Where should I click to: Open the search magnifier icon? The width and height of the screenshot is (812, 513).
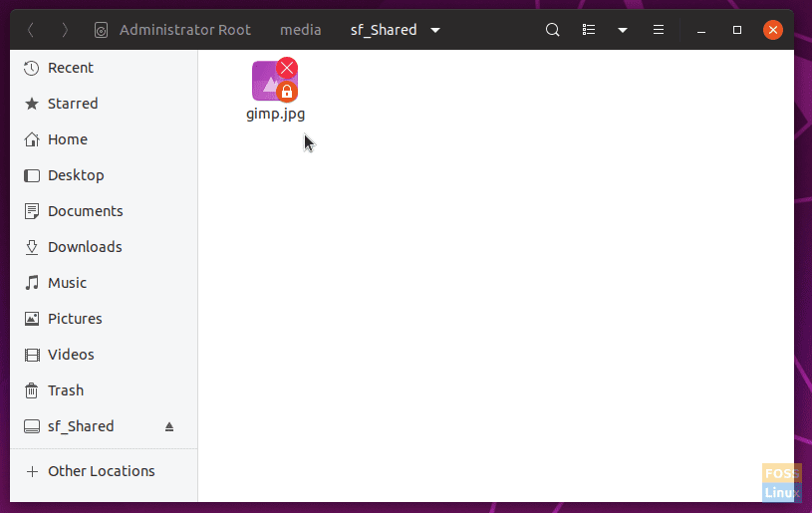tap(553, 30)
